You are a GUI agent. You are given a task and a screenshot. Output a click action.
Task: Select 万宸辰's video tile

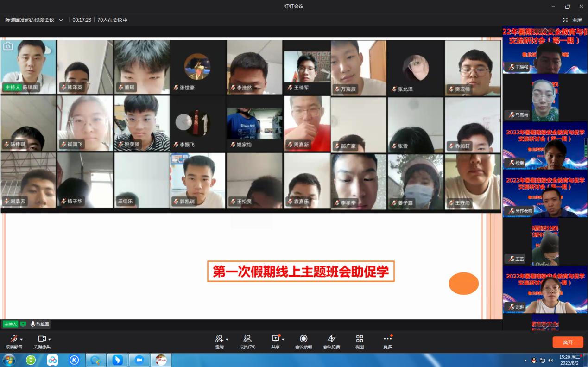click(359, 68)
